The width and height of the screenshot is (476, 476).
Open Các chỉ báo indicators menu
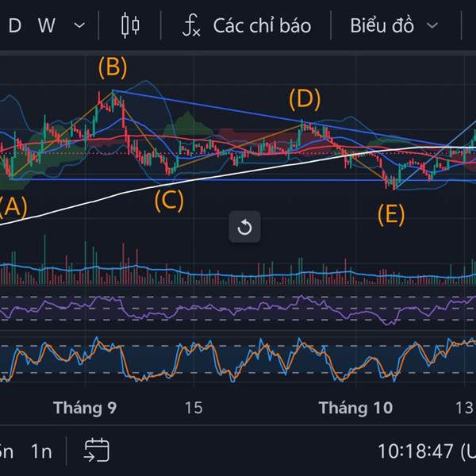[x=262, y=25]
